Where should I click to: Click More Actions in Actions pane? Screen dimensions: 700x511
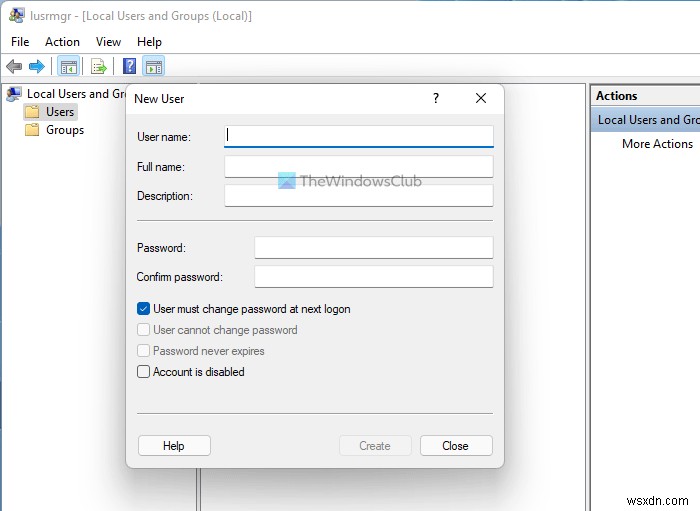click(657, 144)
